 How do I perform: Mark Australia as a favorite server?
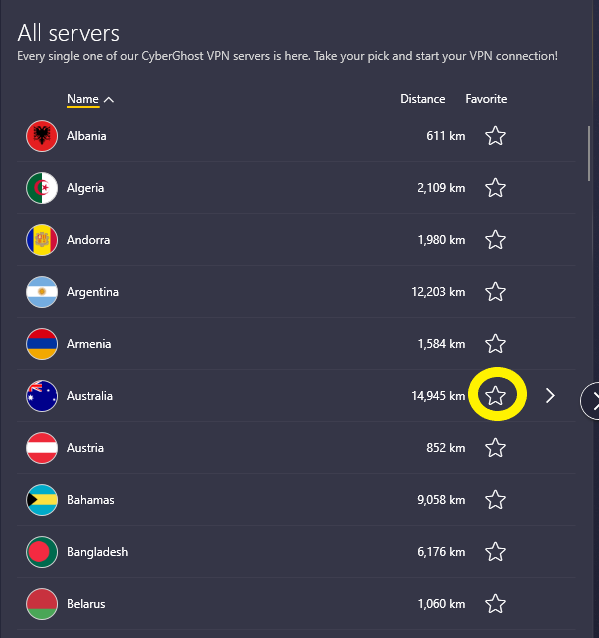pos(496,395)
